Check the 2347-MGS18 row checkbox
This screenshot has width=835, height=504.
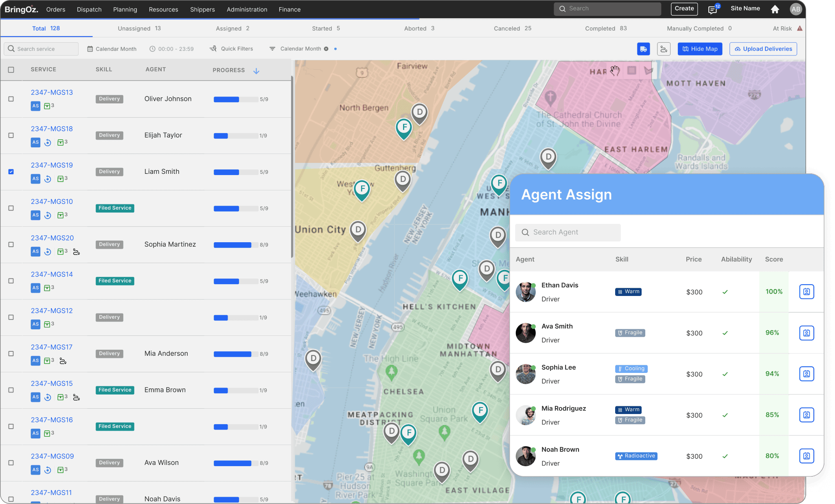[x=11, y=135]
